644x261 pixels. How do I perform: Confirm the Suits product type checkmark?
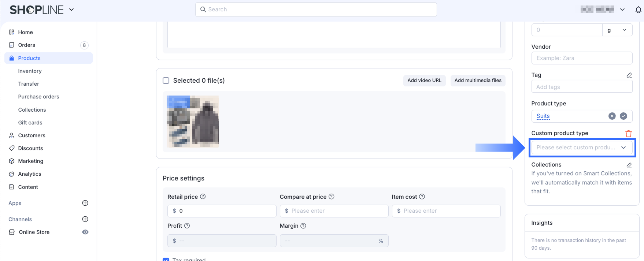[x=623, y=116]
